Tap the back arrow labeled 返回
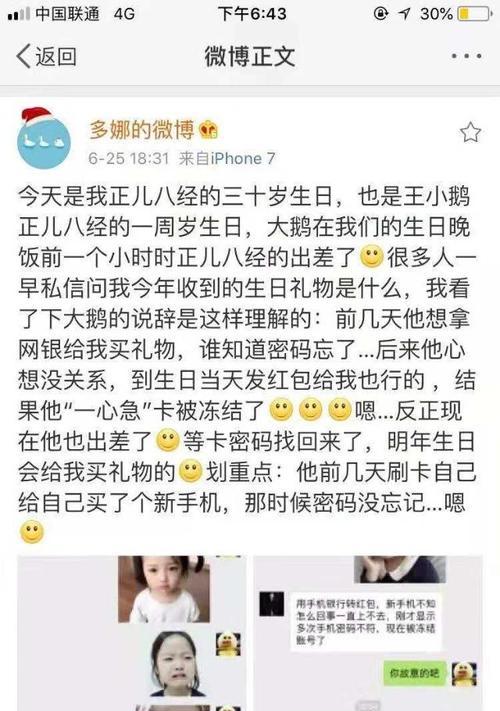The width and height of the screenshot is (500, 711). coord(46,57)
